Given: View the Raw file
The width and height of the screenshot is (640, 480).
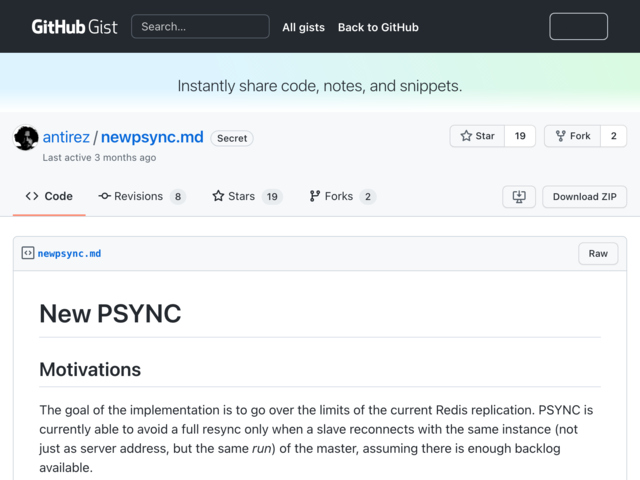Looking at the screenshot, I should point(598,253).
